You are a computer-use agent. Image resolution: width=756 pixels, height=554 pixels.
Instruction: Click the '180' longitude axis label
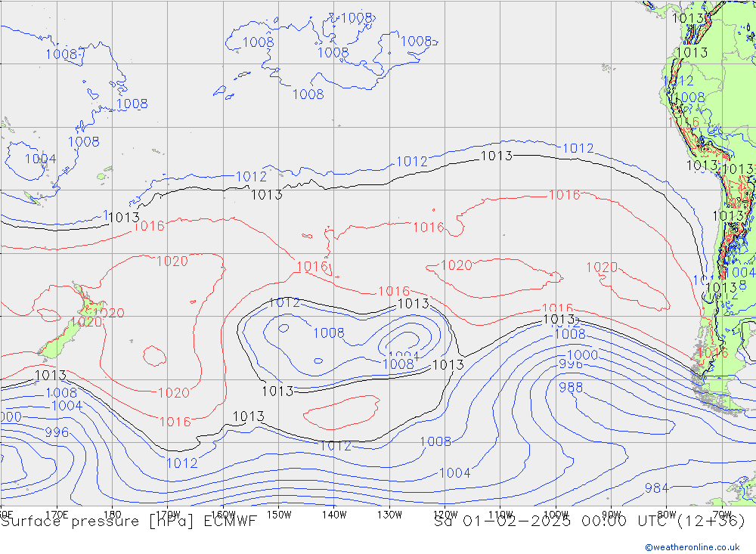click(113, 514)
